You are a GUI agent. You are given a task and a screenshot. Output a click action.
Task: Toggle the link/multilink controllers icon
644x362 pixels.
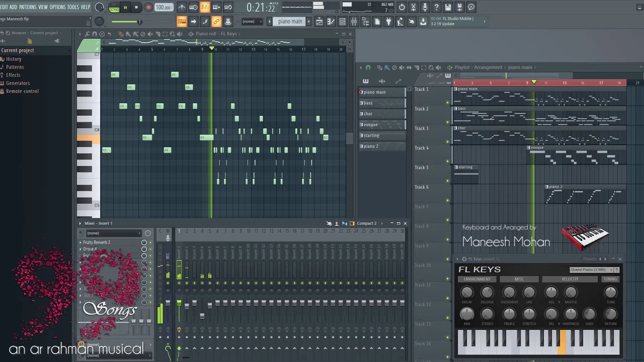[216, 22]
